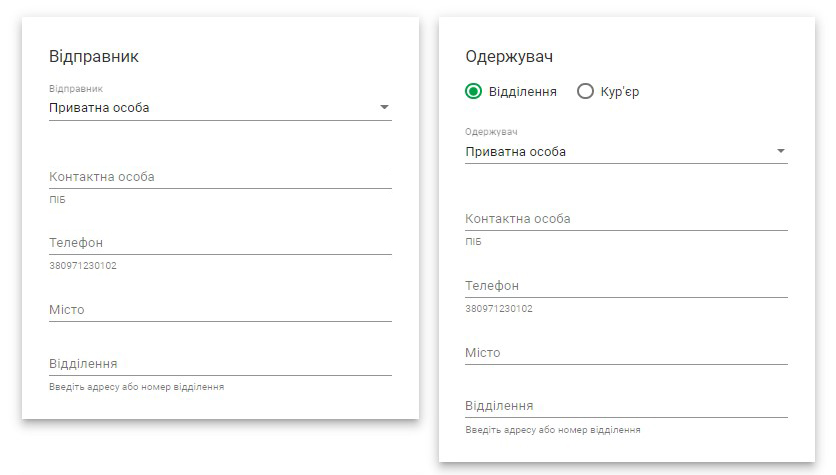Select the Відділення radio button
The height and width of the screenshot is (475, 836).
473,91
